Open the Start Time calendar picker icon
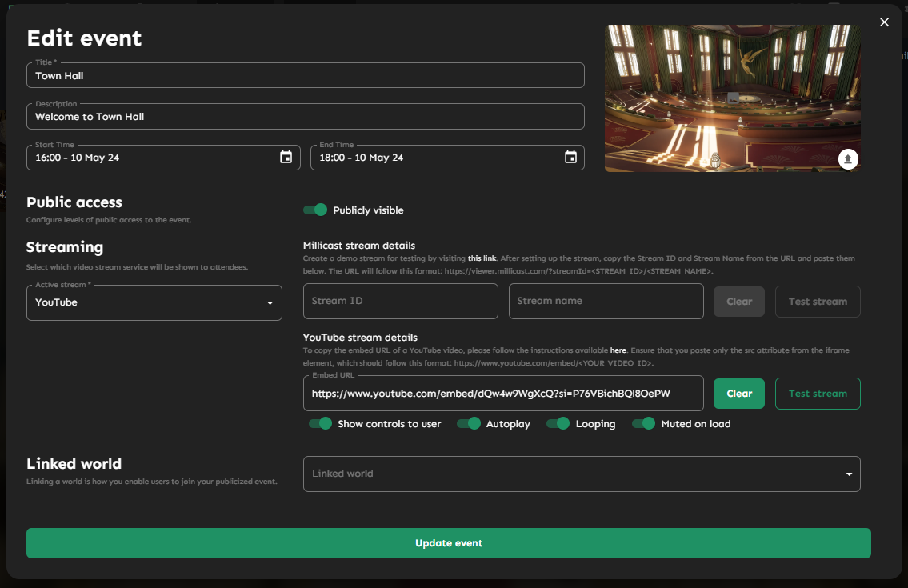908x588 pixels. pyautogui.click(x=286, y=158)
